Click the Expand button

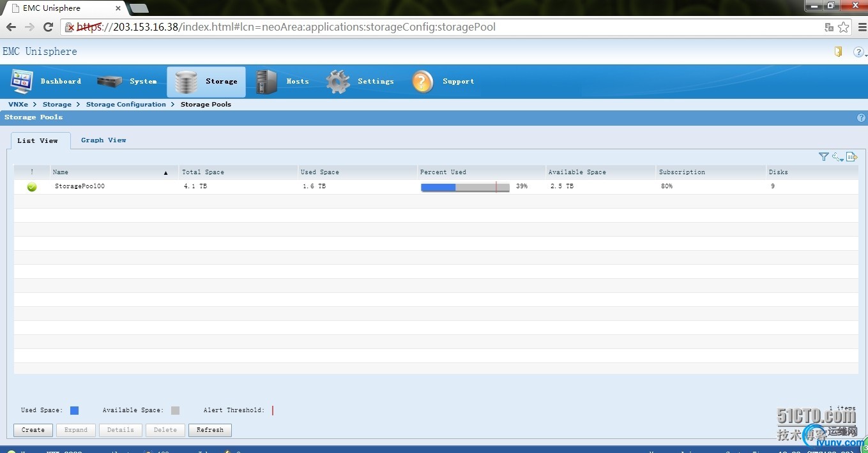76,430
